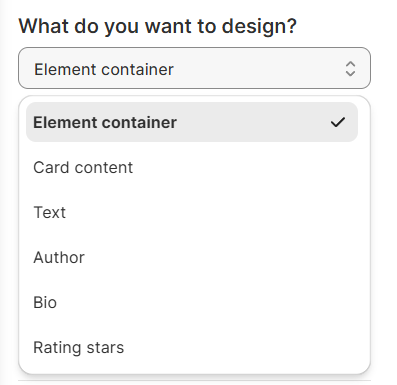397x385 pixels.
Task: Set the design element to Text
Action: (x=192, y=212)
